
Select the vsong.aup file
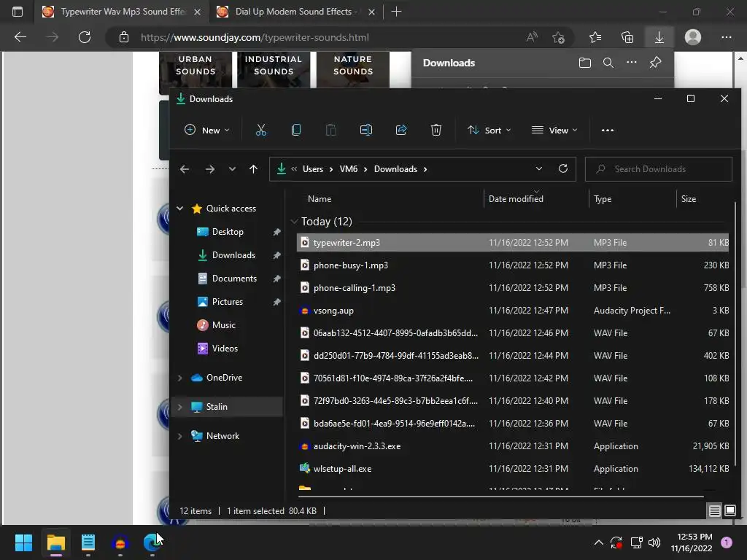pyautogui.click(x=513, y=311)
